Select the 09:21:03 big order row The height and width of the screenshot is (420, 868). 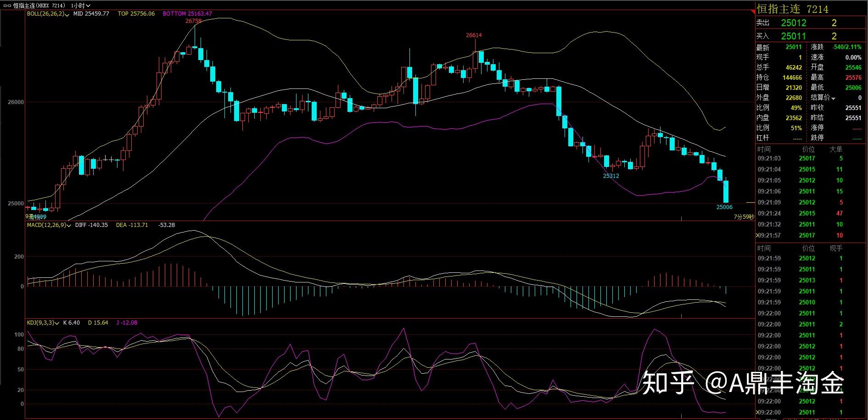811,159
